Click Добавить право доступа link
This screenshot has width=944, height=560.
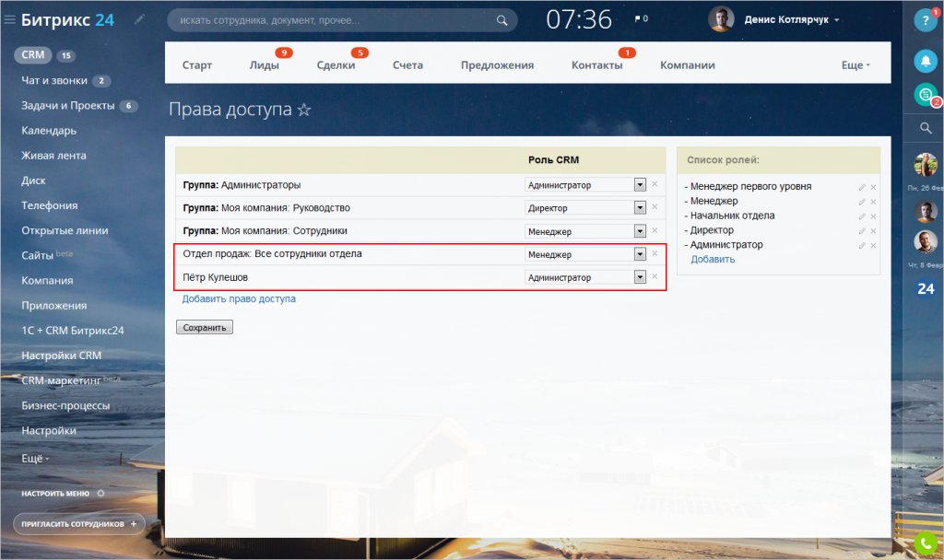click(239, 299)
